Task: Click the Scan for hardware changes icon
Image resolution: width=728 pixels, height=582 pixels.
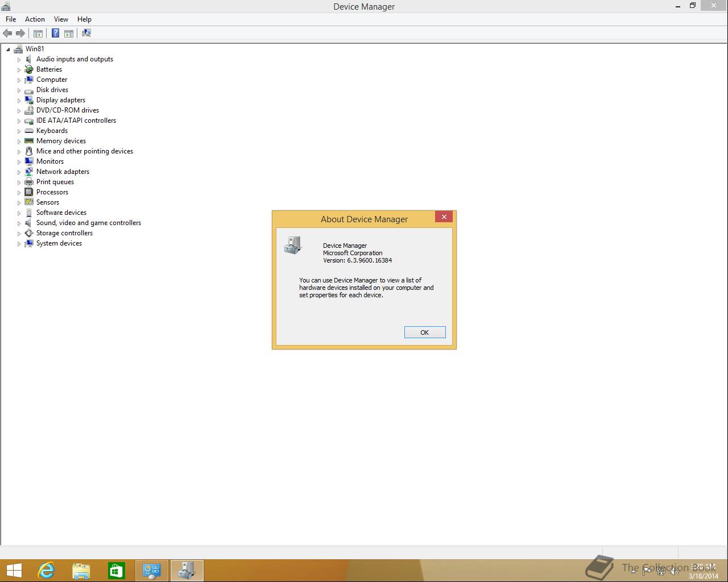Action: [86, 34]
